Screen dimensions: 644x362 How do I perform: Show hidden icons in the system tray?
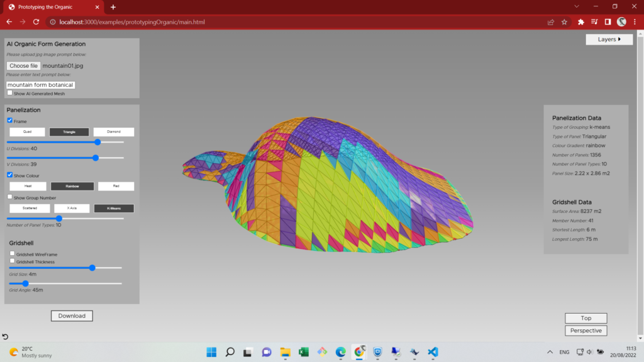[x=550, y=352]
